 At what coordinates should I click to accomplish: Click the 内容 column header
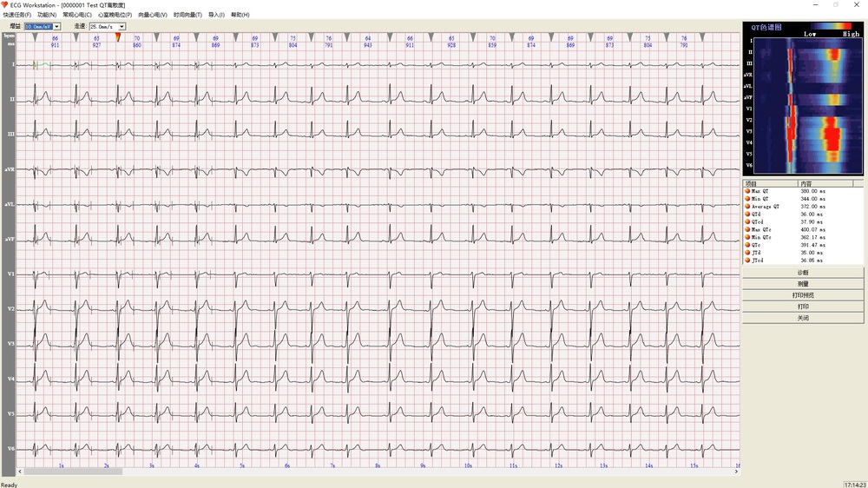tap(830, 184)
